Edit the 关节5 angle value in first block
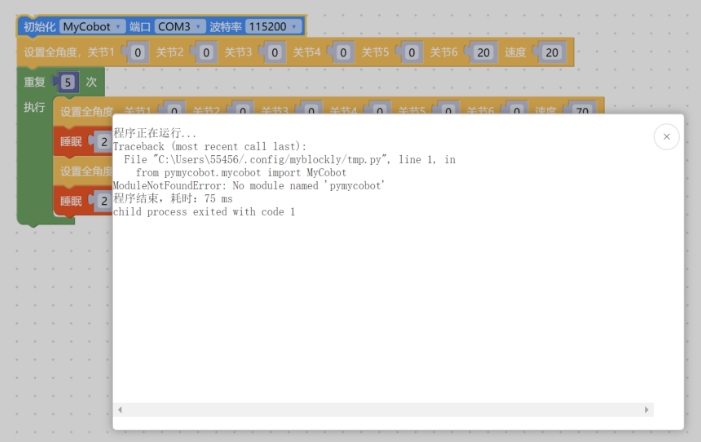This screenshot has height=442, width=701. click(x=411, y=53)
